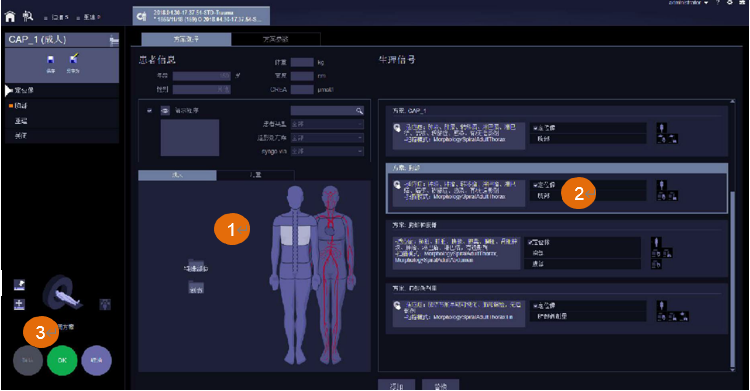Open the question mark help icon
This screenshot has width=750, height=391.
tap(717, 2)
